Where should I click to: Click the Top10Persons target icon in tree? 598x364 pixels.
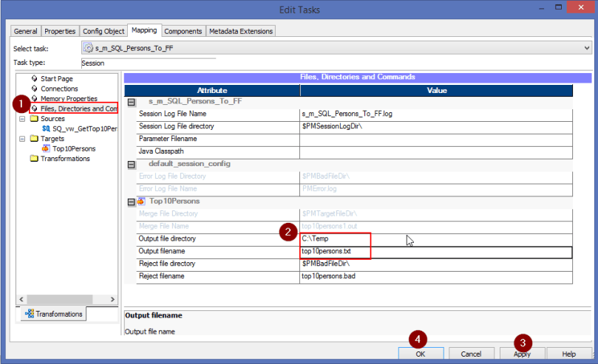46,148
